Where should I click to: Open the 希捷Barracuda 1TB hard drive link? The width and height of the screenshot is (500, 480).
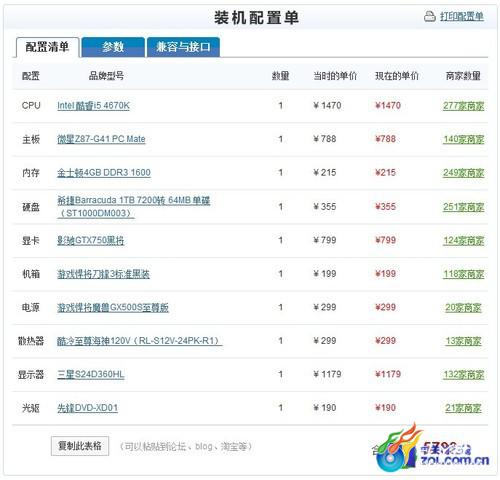[133, 207]
